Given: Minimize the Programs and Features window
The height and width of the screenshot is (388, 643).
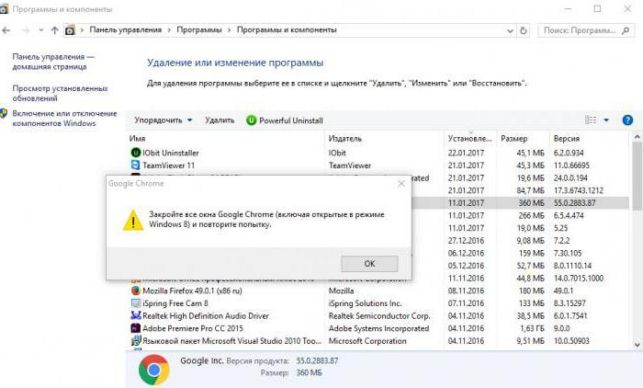Looking at the screenshot, I should pyautogui.click(x=568, y=8).
